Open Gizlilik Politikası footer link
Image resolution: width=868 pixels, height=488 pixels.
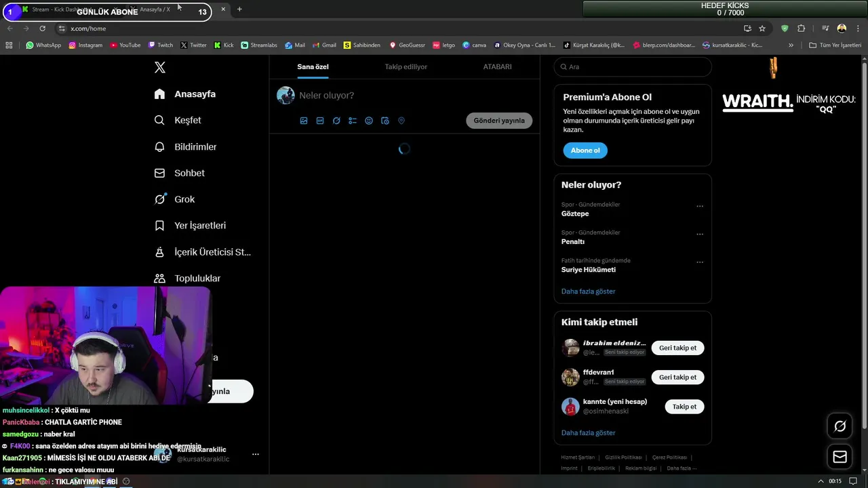coord(623,457)
